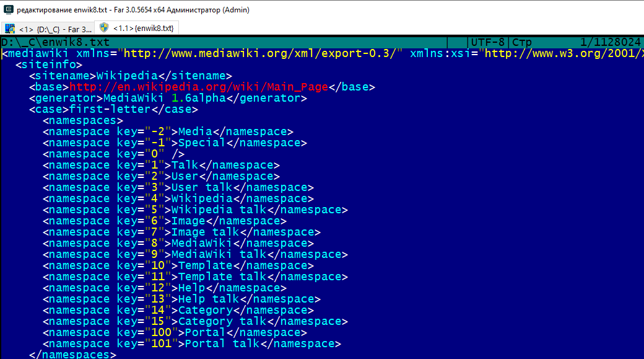Click the panels icon on first tab
The width and height of the screenshot is (644, 359).
(10, 29)
